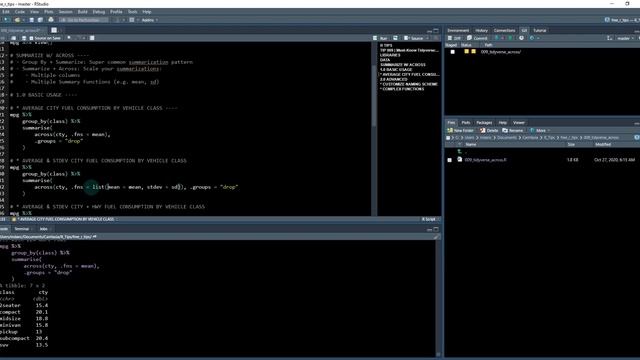Image resolution: width=640 pixels, height=360 pixels.
Task: Toggle Source on Save checkbox
Action: pyautogui.click(x=31, y=38)
